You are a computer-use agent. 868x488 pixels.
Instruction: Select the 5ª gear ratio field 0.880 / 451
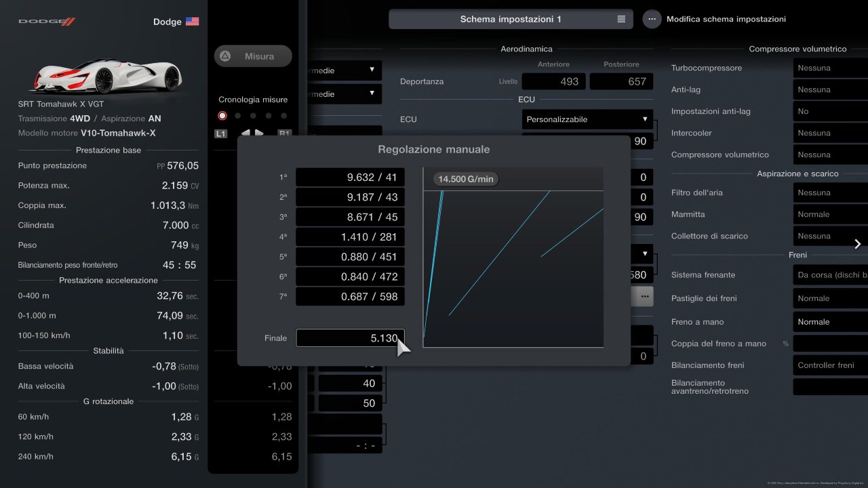click(350, 257)
